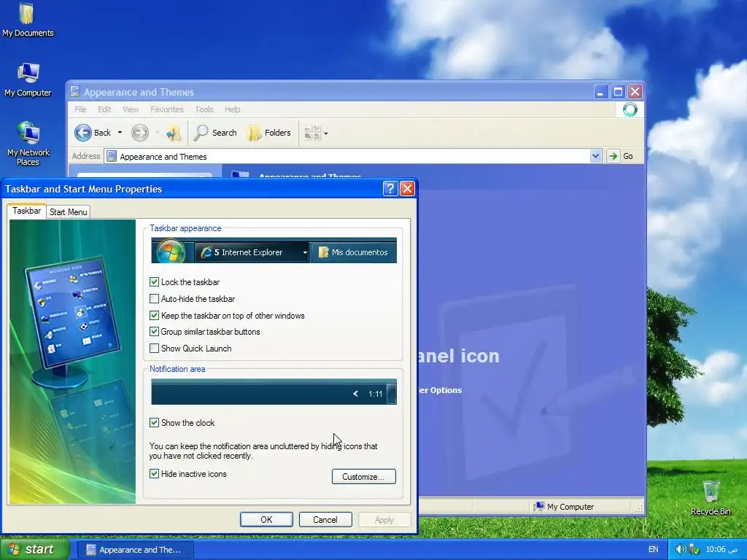Image resolution: width=747 pixels, height=560 pixels.
Task: Open the Views dropdown arrow
Action: [326, 133]
